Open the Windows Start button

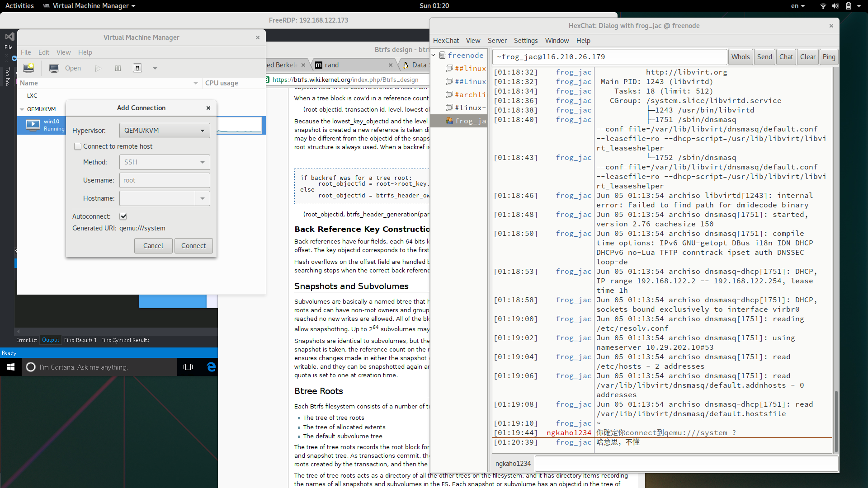coord(11,367)
